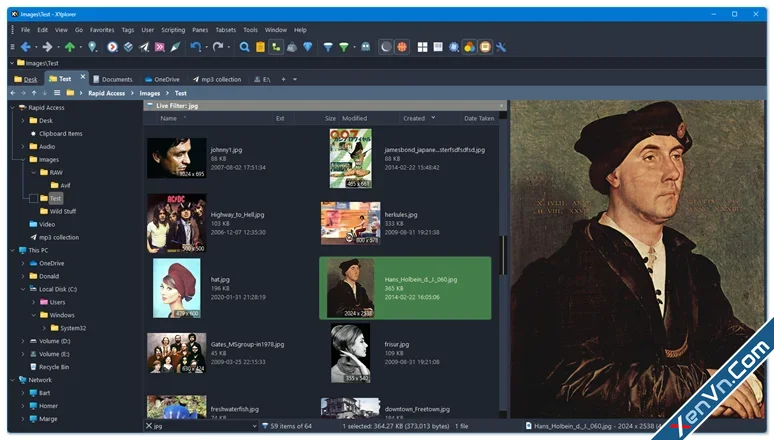Screen dimensions: 774x440
Task: Click the funnel icon in status bar
Action: (265, 426)
